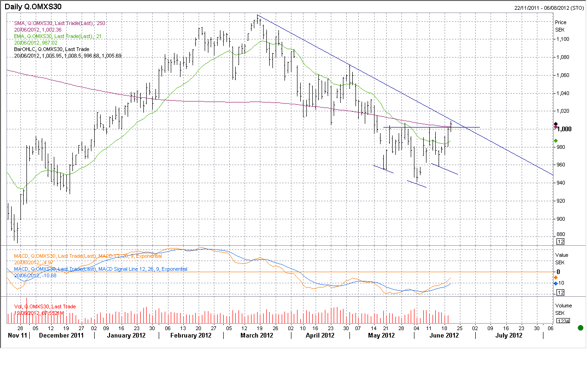Image resolution: width=588 pixels, height=370 pixels.
Task: Click the 'Price SEK' axis header
Action: [561, 26]
